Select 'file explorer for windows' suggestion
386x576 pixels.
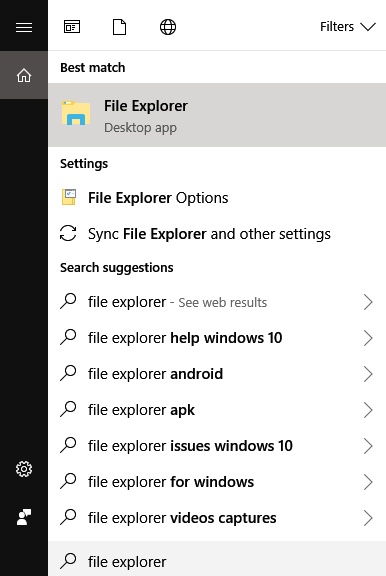click(217, 482)
